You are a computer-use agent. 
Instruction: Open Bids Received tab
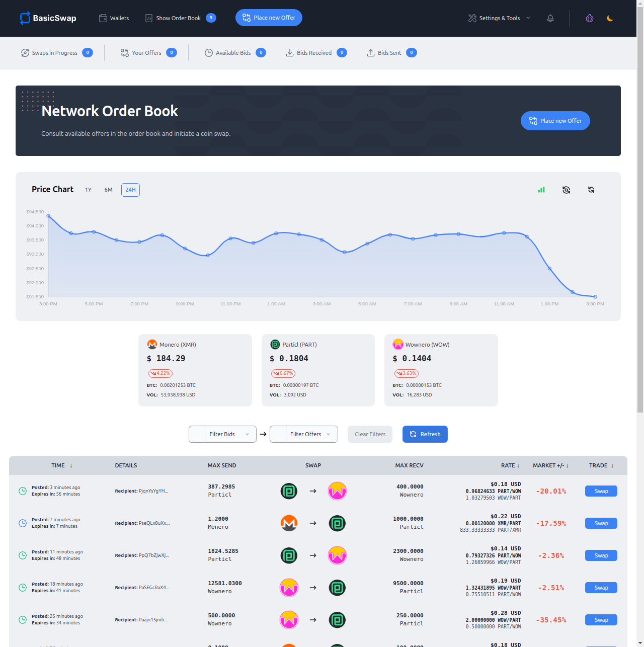tap(316, 53)
